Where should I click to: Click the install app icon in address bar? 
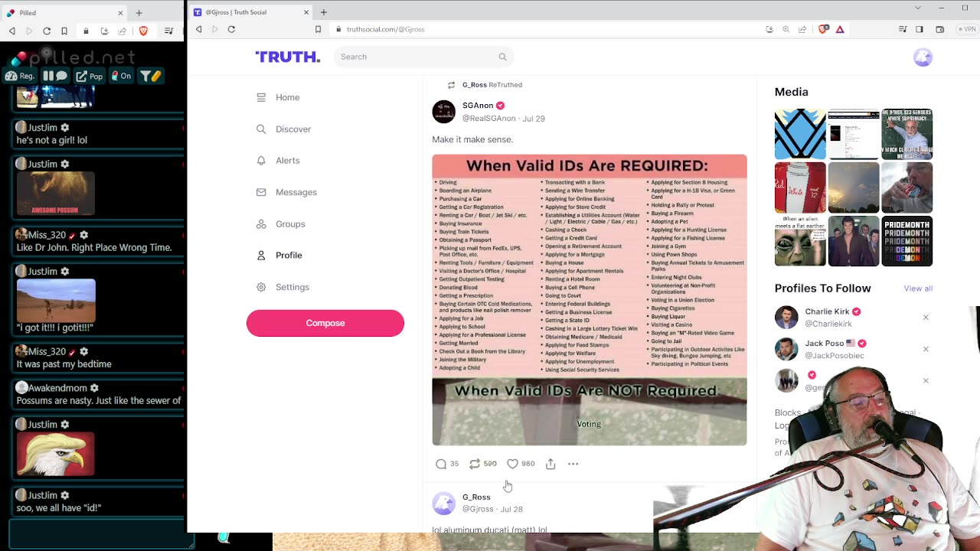[769, 29]
